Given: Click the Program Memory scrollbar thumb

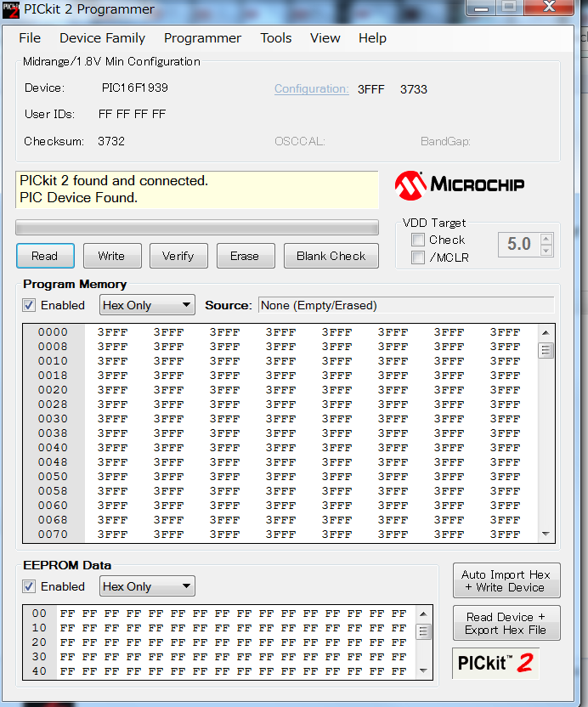Looking at the screenshot, I should 546,350.
